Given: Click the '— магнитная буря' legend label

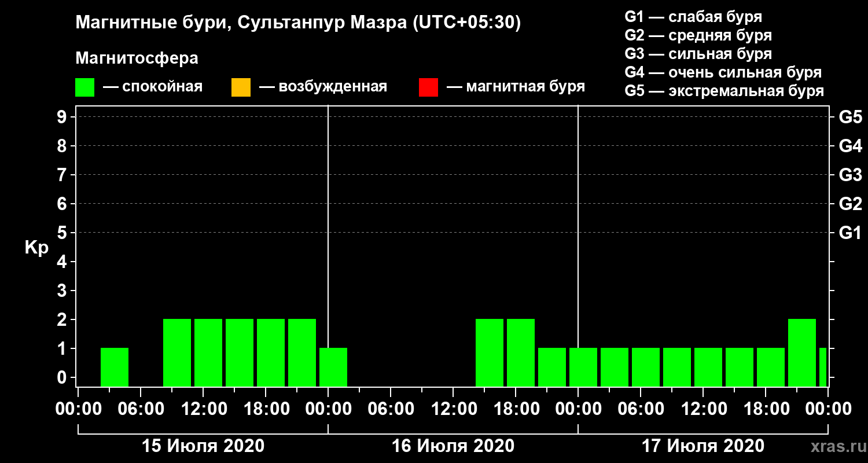Looking at the screenshot, I should (x=516, y=87).
